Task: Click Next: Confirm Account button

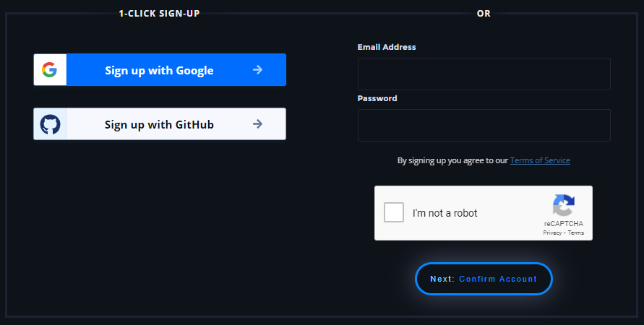Action: tap(484, 279)
